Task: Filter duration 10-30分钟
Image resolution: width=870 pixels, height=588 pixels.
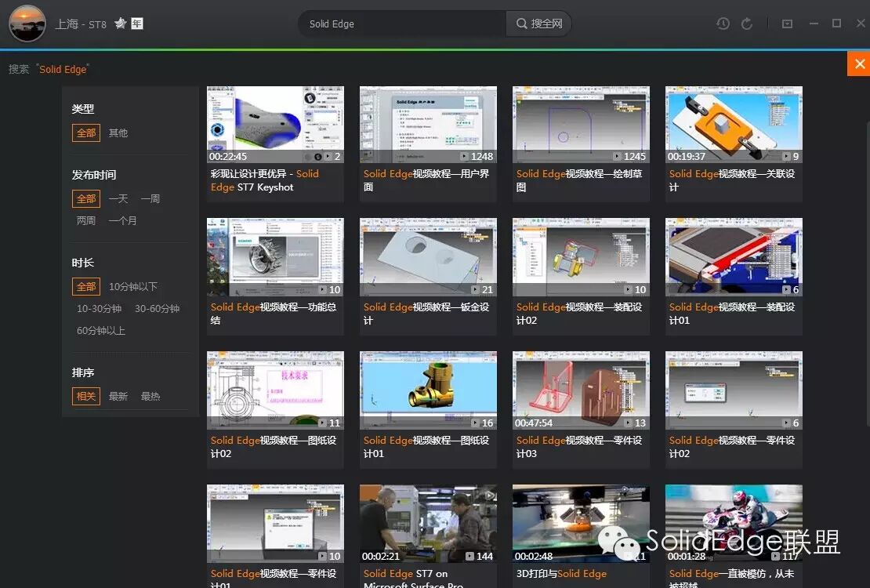Action: [x=99, y=308]
